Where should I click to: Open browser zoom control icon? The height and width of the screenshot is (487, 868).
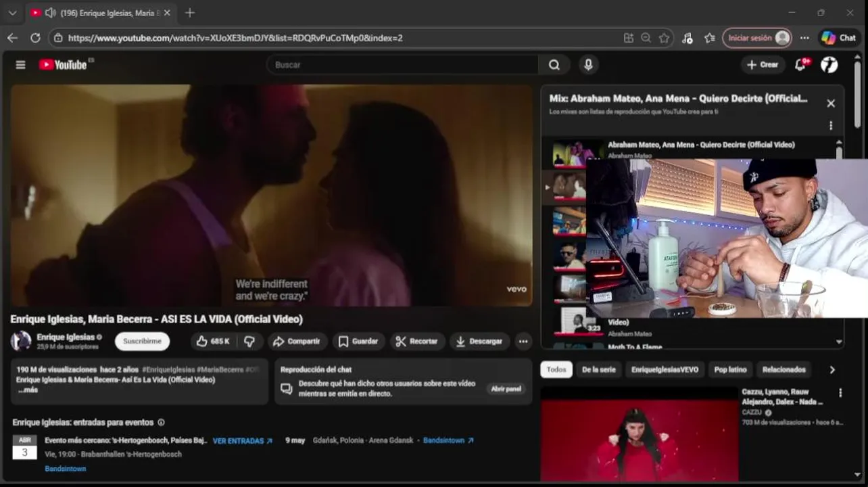point(646,38)
